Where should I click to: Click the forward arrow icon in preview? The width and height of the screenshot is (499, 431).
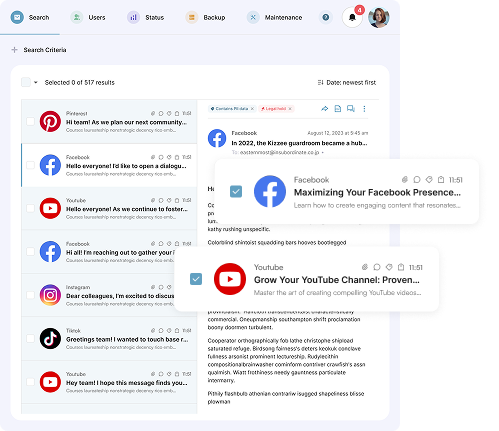pyautogui.click(x=324, y=109)
